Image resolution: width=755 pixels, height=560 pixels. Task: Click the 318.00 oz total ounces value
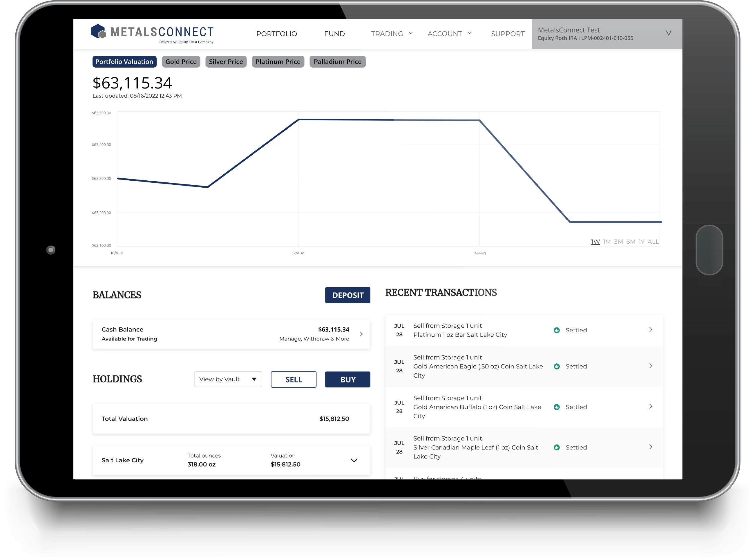tap(201, 464)
